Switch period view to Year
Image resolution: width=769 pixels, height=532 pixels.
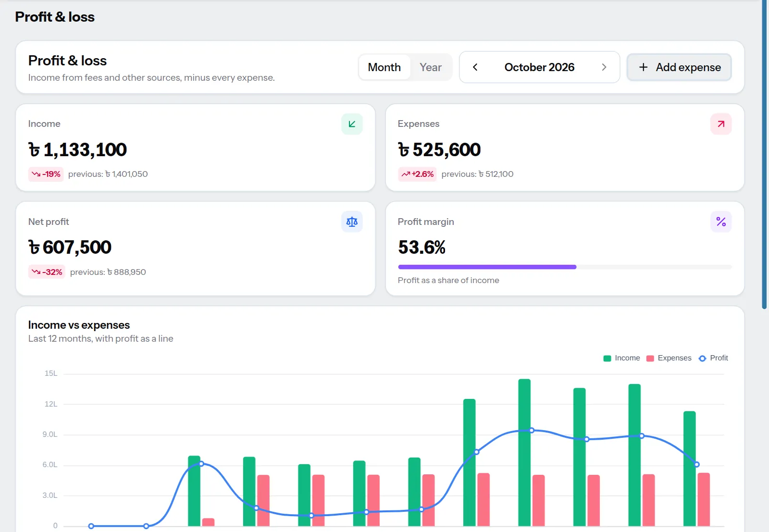tap(431, 67)
